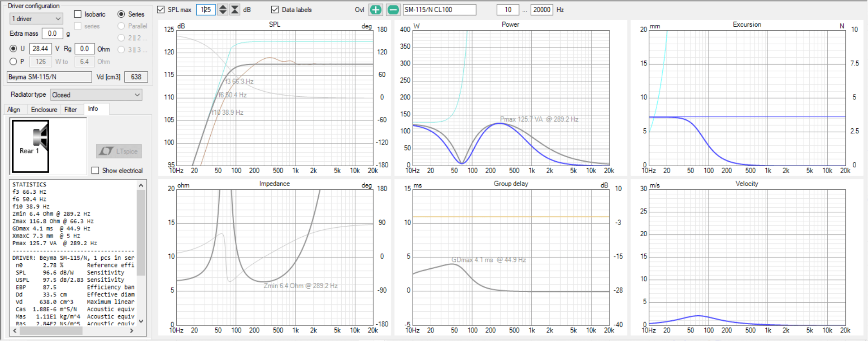Click the green remove overlay minus icon
This screenshot has height=341, width=868.
pos(393,9)
